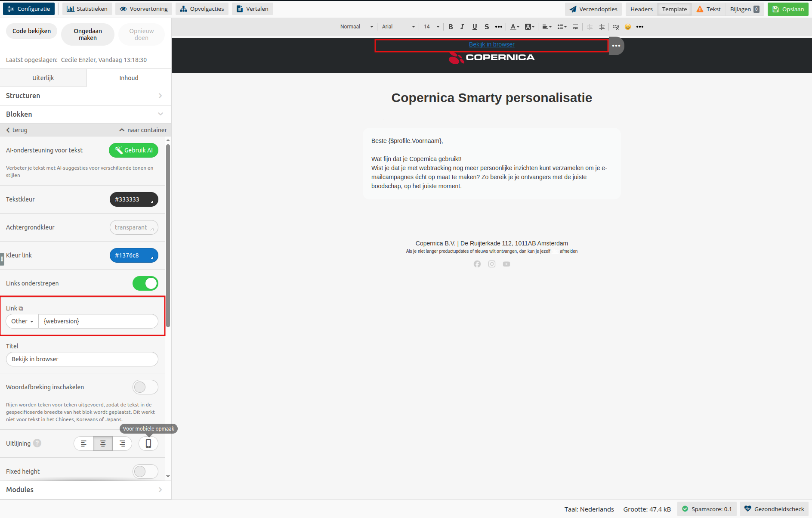Viewport: 812px width, 518px height.
Task: Center-align the text block
Action: coord(103,444)
